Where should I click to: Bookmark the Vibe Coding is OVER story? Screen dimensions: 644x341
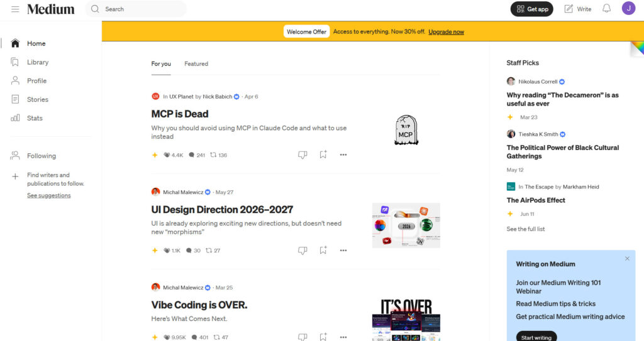coord(323,337)
